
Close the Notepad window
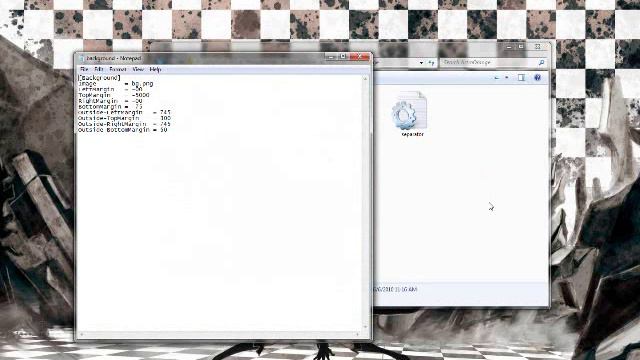coord(359,57)
